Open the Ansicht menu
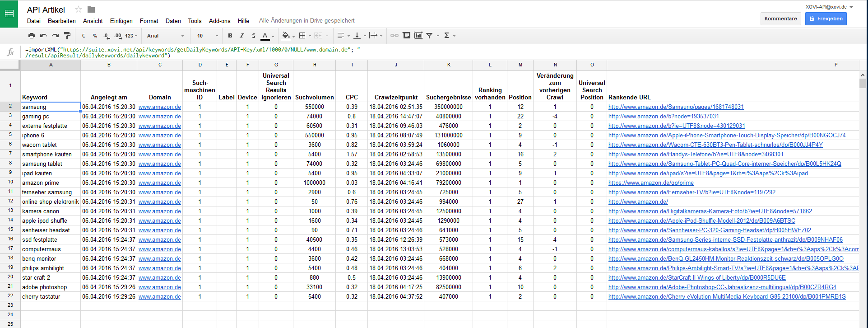 (93, 21)
